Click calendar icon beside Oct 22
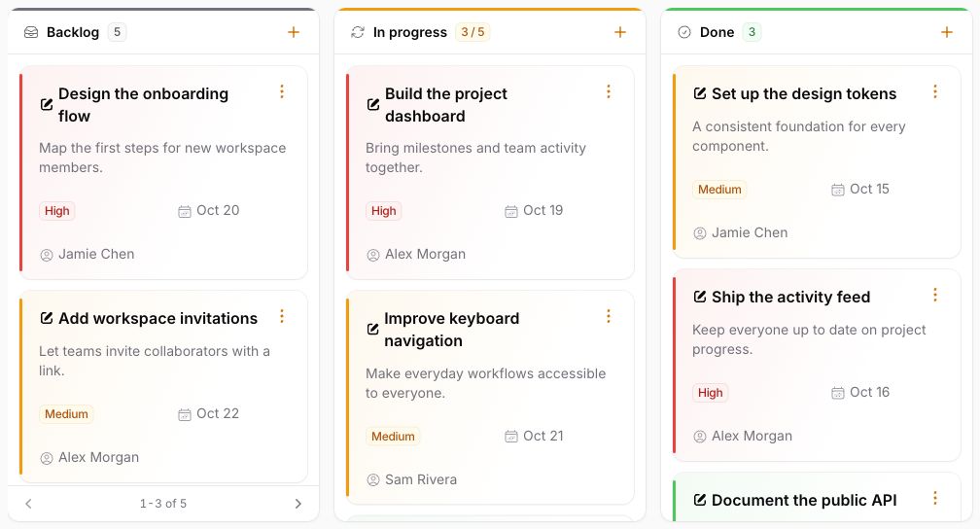This screenshot has width=980, height=529. (x=185, y=414)
